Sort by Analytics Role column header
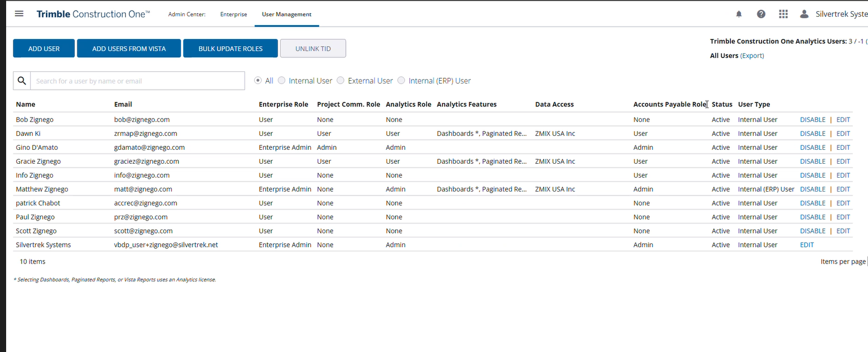 (408, 104)
